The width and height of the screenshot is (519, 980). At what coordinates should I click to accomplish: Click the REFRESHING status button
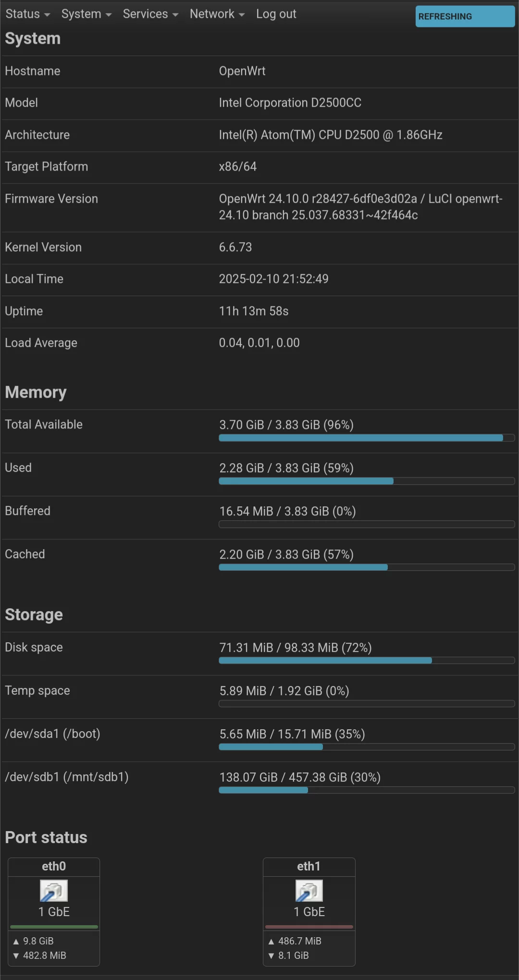pyautogui.click(x=465, y=16)
